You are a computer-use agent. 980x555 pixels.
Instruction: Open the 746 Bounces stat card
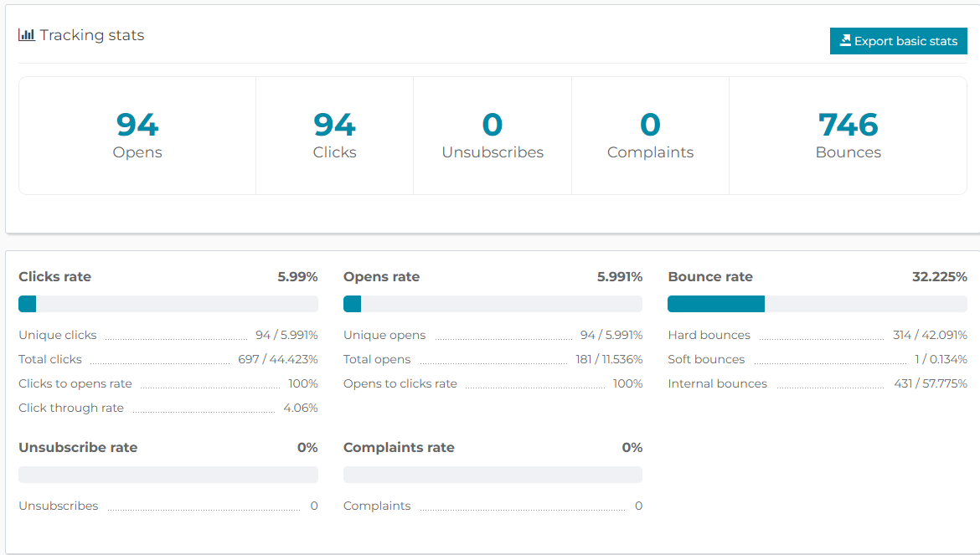848,136
